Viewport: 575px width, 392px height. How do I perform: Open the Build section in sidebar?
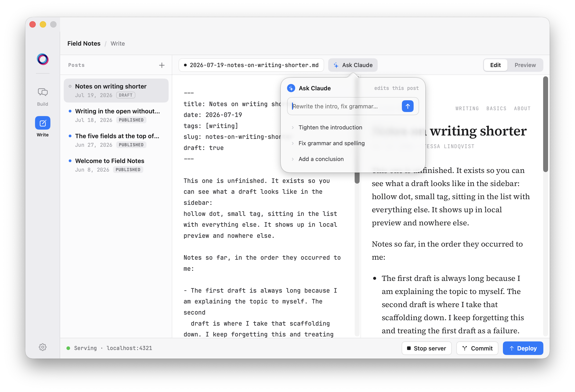[x=42, y=97]
